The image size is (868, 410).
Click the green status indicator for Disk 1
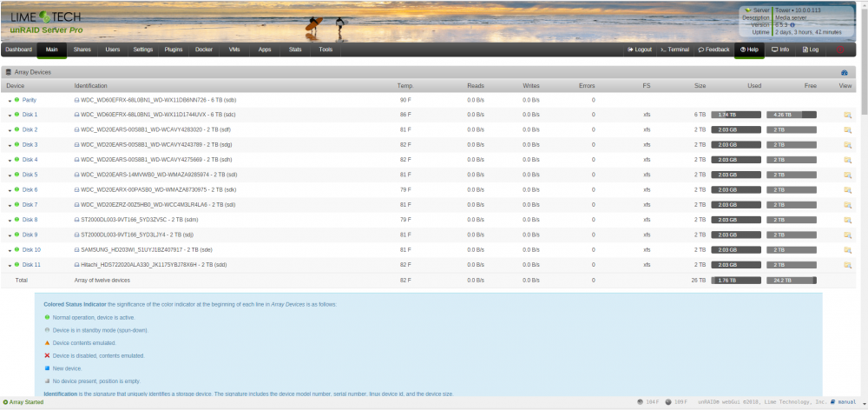tap(16, 114)
